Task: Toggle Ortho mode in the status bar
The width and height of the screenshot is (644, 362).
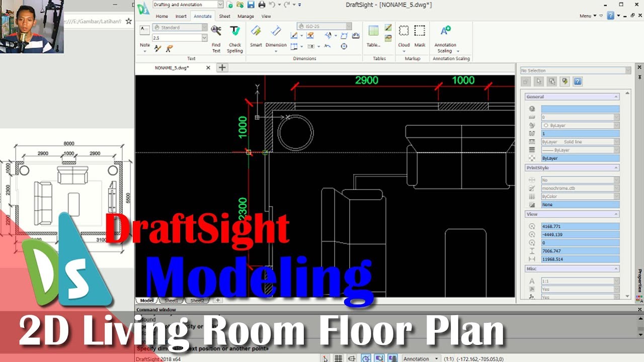Action: [x=352, y=358]
